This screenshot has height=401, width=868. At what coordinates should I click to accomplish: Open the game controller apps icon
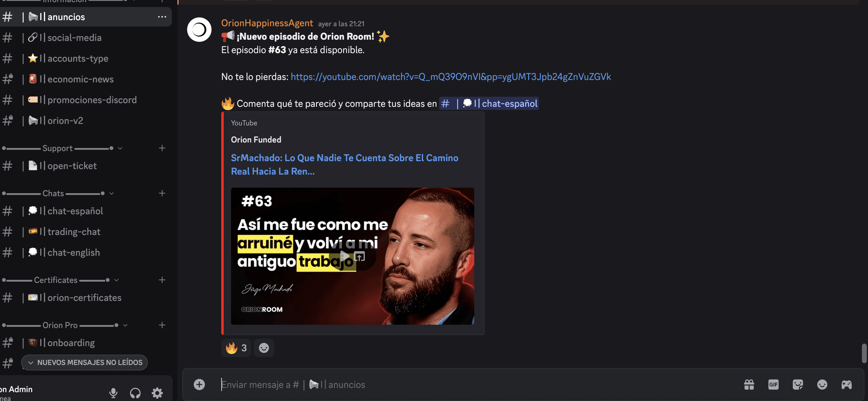(x=846, y=385)
